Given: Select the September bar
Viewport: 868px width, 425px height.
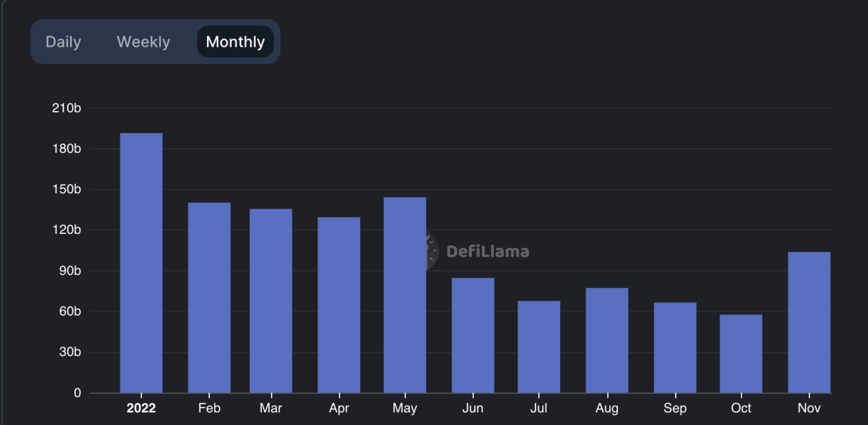Looking at the screenshot, I should tap(675, 347).
